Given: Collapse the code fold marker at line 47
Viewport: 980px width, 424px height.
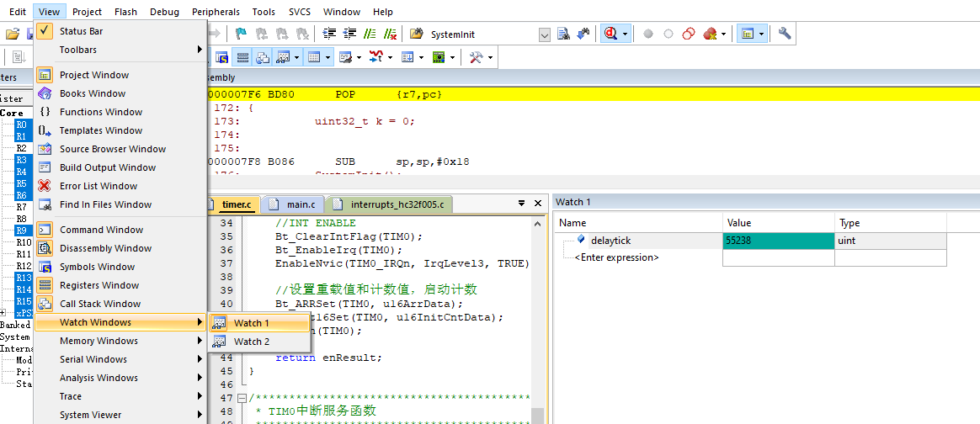Looking at the screenshot, I should [242, 398].
